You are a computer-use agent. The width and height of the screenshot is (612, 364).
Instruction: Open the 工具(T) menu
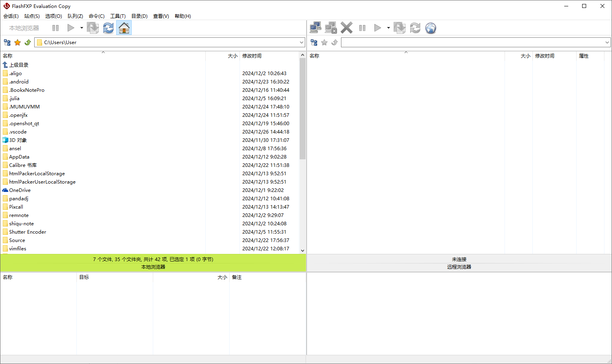pyautogui.click(x=118, y=16)
